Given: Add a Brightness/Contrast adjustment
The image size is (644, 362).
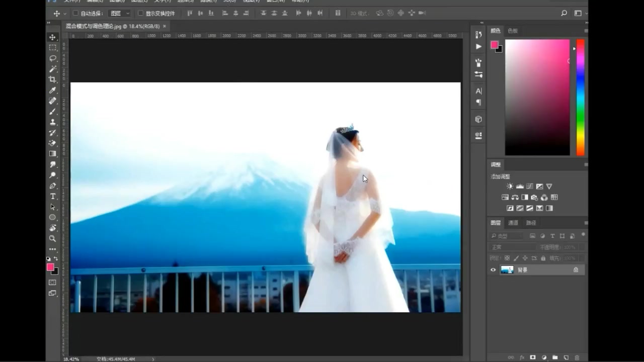Looking at the screenshot, I should click(510, 187).
